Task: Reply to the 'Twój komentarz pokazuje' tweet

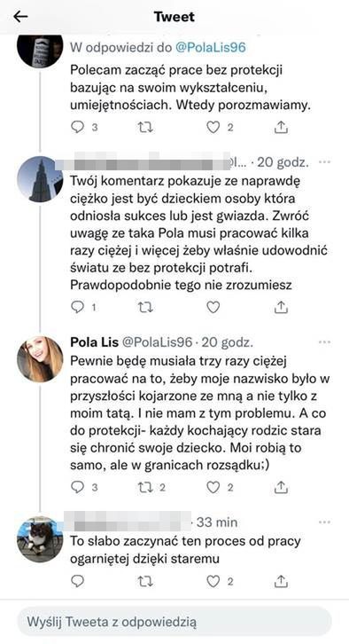Action: coord(77,307)
